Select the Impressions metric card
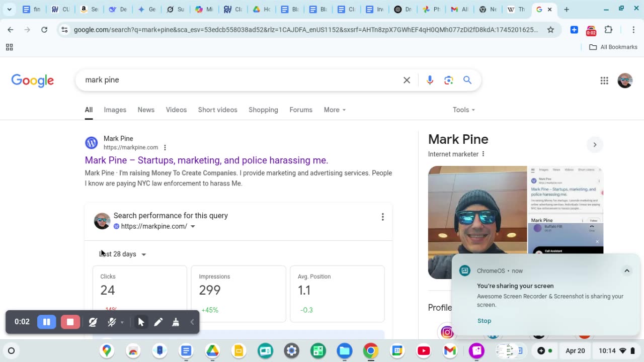This screenshot has height=362, width=644. pyautogui.click(x=238, y=294)
